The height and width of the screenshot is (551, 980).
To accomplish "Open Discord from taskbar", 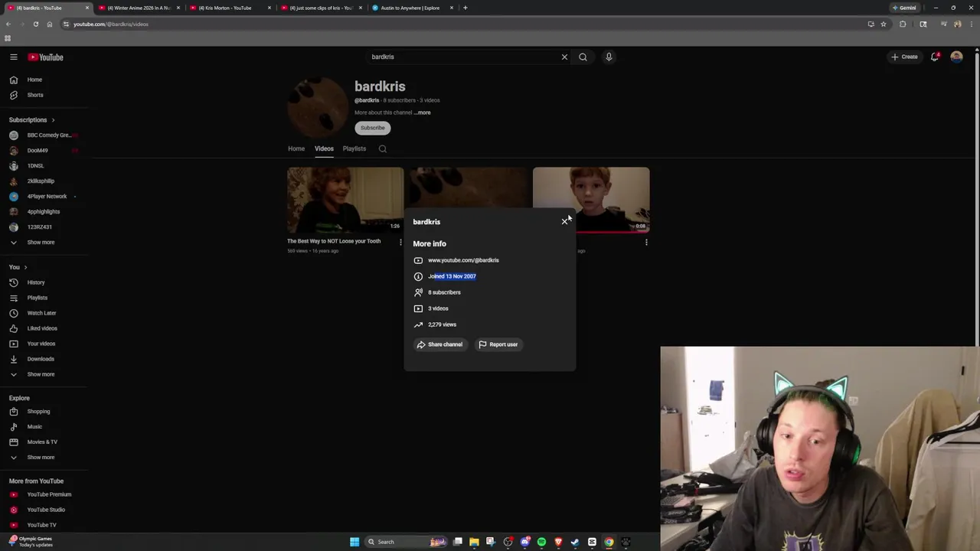I will point(524,542).
